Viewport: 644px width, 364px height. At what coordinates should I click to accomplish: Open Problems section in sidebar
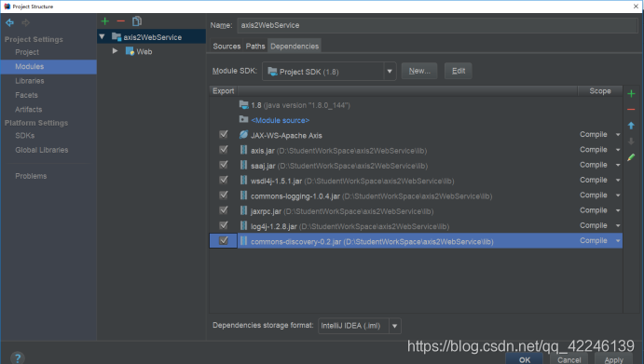[x=31, y=176]
